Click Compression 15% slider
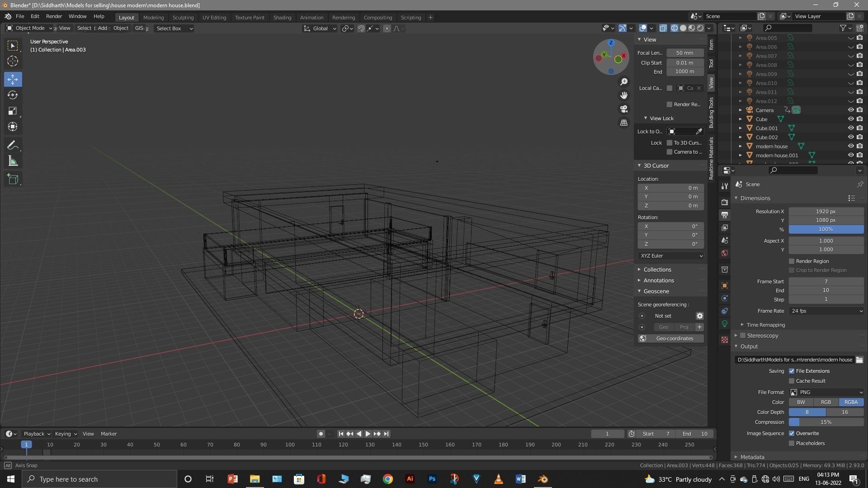This screenshot has height=488, width=868. tap(826, 422)
